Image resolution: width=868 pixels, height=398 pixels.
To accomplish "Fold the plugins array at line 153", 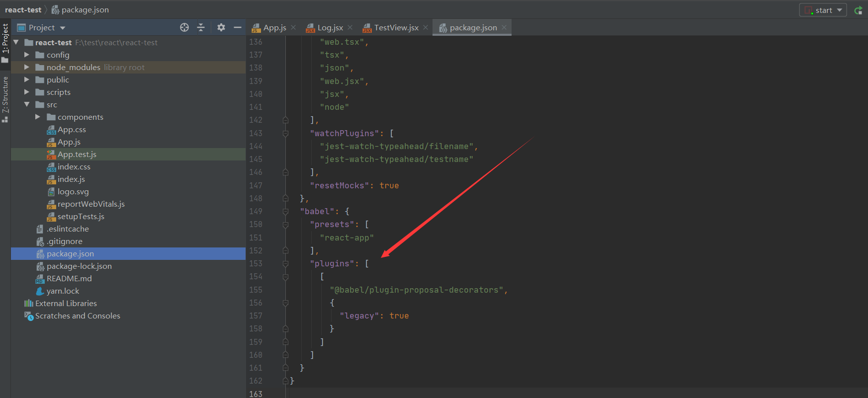I will (285, 263).
